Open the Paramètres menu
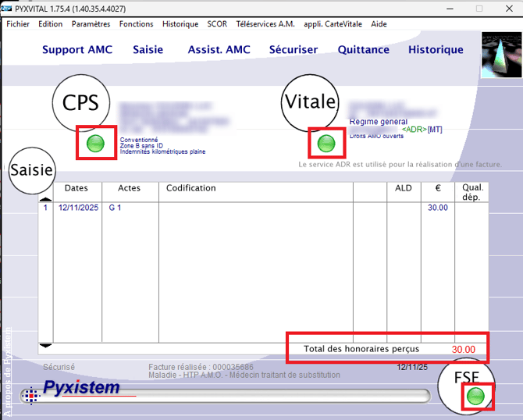 [x=91, y=24]
